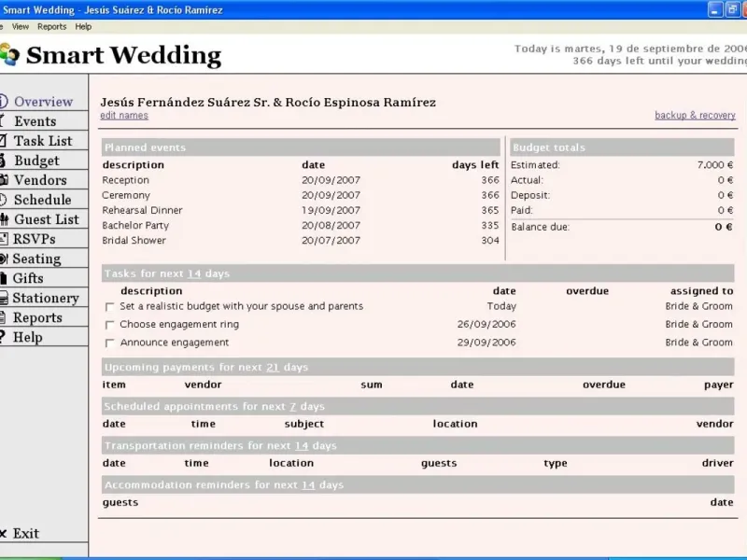The height and width of the screenshot is (560, 747).
Task: Select the Bridal Shower event row
Action: 301,241
